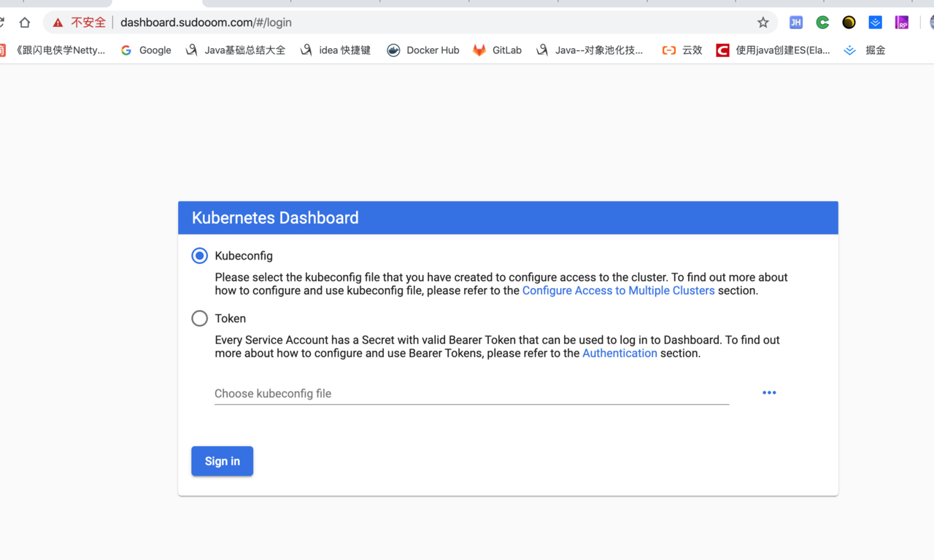Open the Google bookmark

coord(146,50)
